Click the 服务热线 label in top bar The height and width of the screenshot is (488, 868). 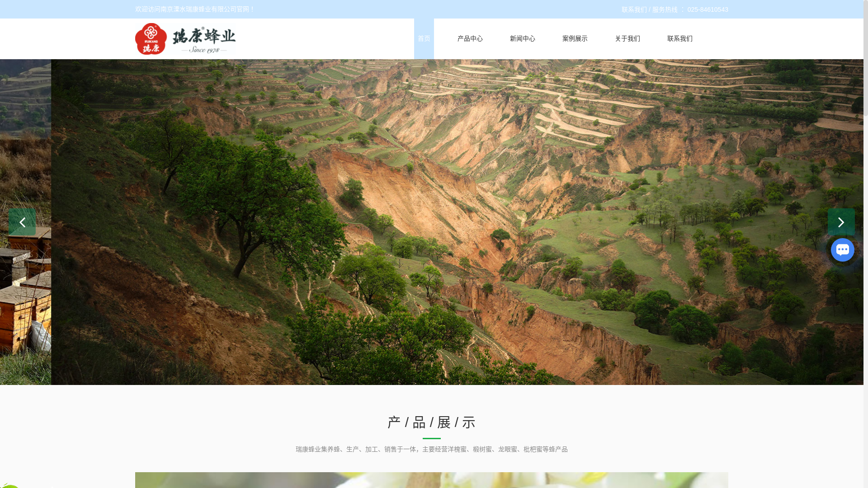[x=665, y=9]
